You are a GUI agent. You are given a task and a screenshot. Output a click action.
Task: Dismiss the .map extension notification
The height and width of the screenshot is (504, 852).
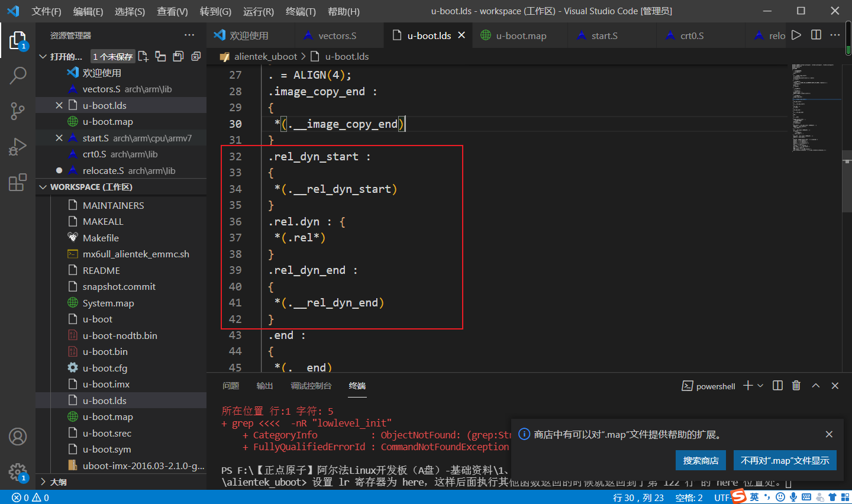[x=829, y=434]
